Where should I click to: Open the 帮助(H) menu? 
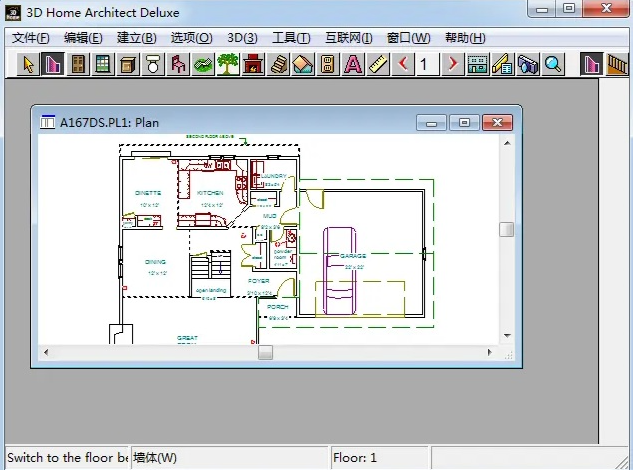464,38
